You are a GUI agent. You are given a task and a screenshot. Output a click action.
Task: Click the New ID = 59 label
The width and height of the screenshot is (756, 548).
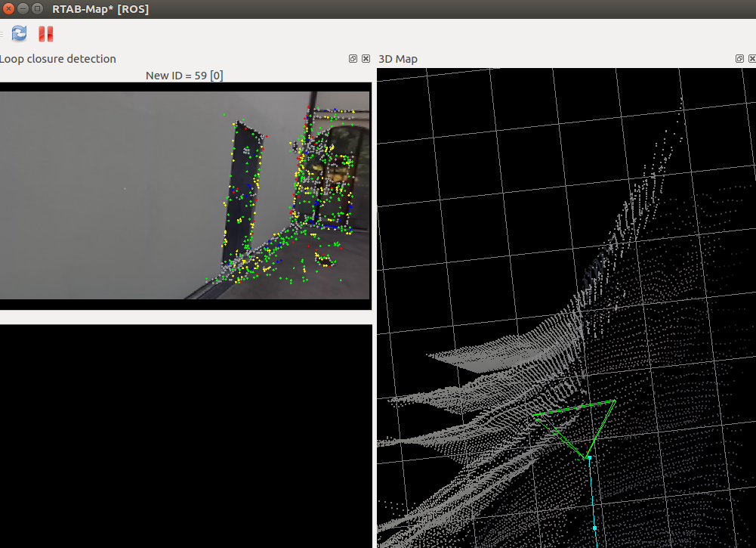tap(184, 75)
